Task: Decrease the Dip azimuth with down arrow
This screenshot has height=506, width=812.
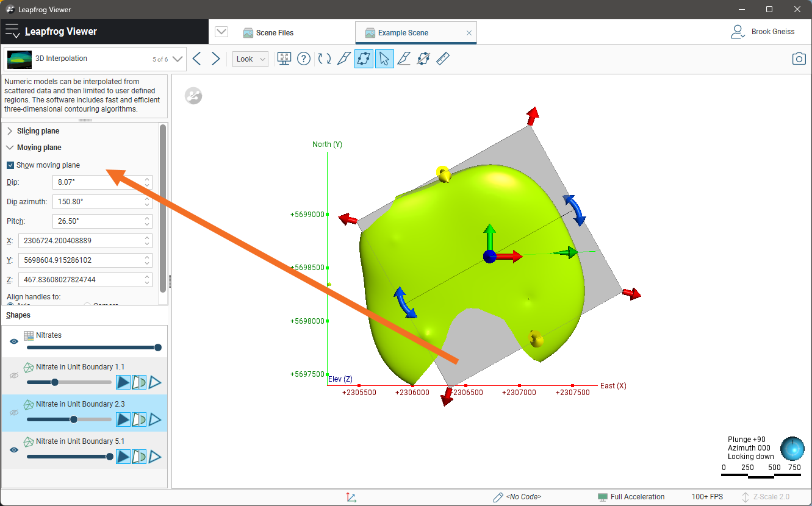Action: (x=147, y=205)
